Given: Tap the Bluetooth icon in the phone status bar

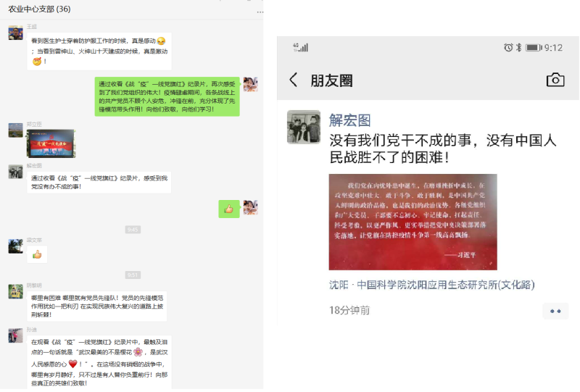Looking at the screenshot, I should tap(518, 47).
